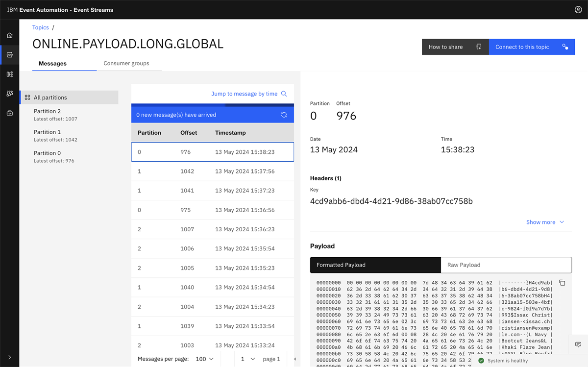Image resolution: width=588 pixels, height=367 pixels.
Task: Select message row offset 975
Action: (213, 210)
